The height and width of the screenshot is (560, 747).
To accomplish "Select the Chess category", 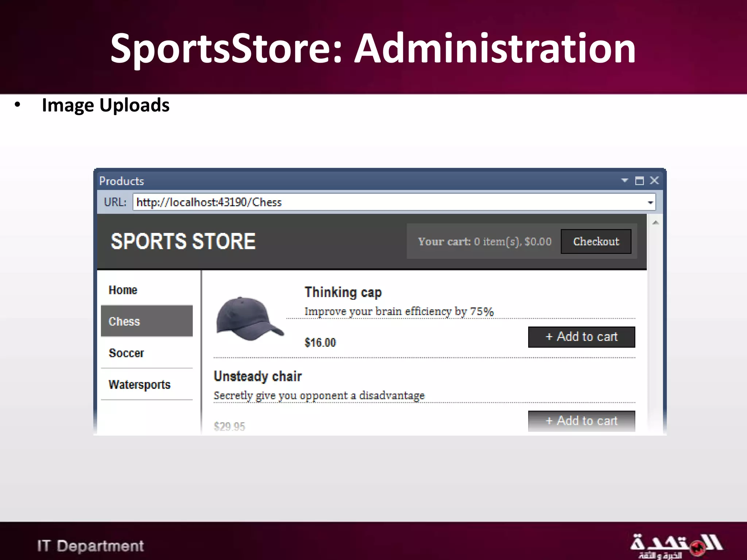I will pos(147,321).
